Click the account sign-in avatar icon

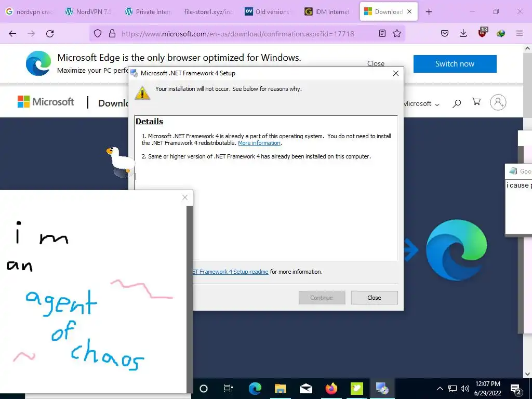[498, 102]
